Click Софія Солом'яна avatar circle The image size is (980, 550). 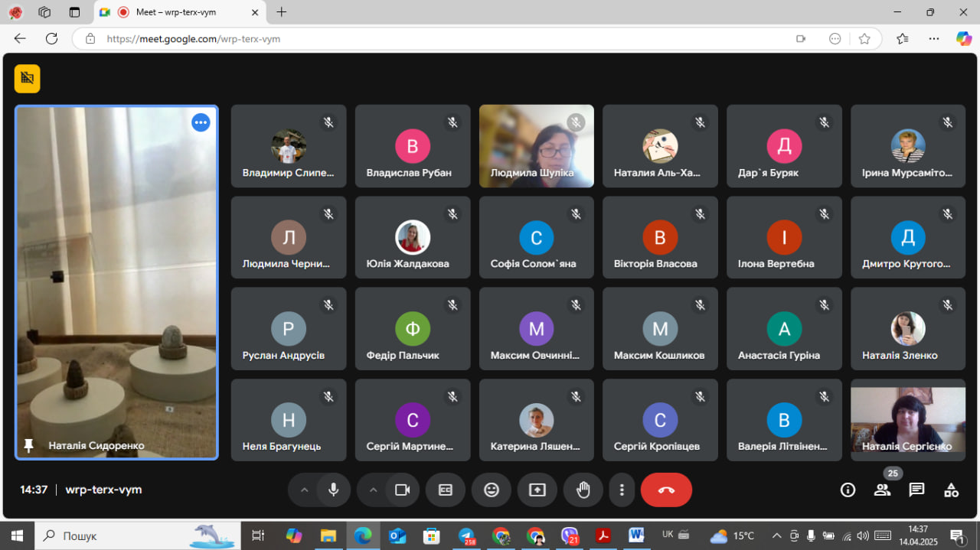(537, 238)
